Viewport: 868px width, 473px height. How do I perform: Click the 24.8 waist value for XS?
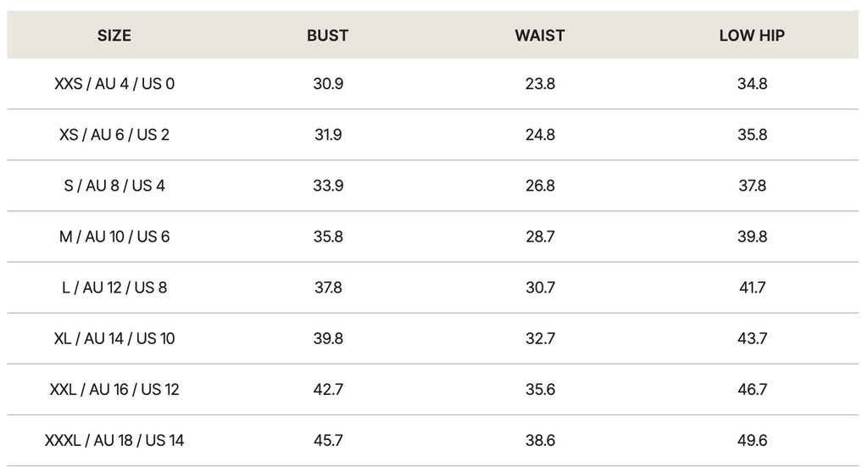(540, 135)
